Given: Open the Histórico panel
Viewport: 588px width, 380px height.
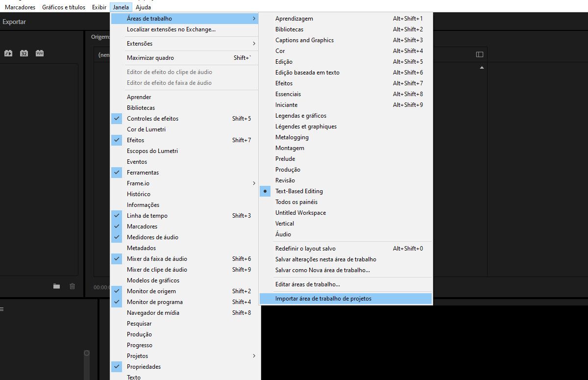Looking at the screenshot, I should point(184,194).
